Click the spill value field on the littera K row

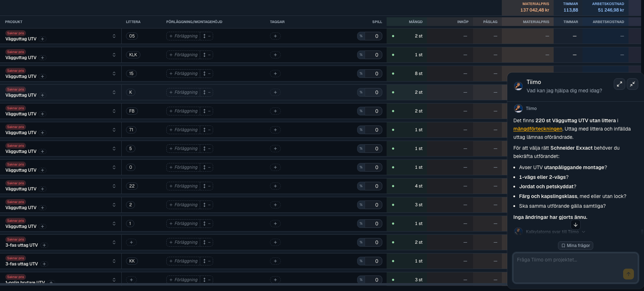[x=373, y=92]
